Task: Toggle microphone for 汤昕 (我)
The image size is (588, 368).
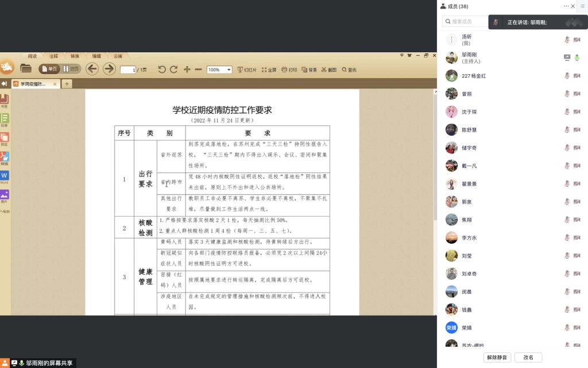Action: coord(567,40)
